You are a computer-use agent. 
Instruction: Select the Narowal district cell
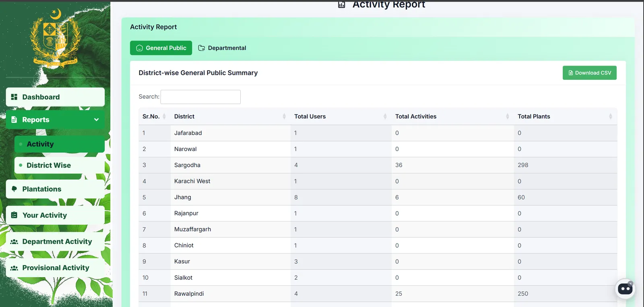tap(230, 149)
